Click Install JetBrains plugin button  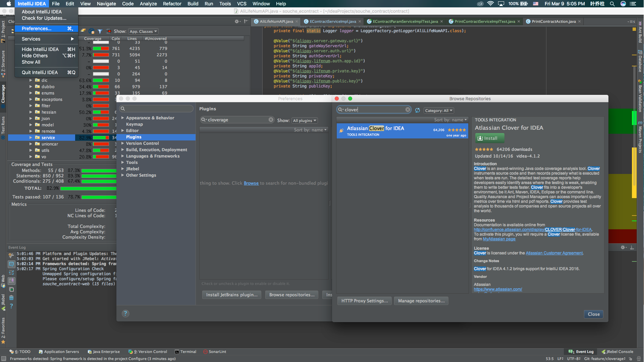232,295
